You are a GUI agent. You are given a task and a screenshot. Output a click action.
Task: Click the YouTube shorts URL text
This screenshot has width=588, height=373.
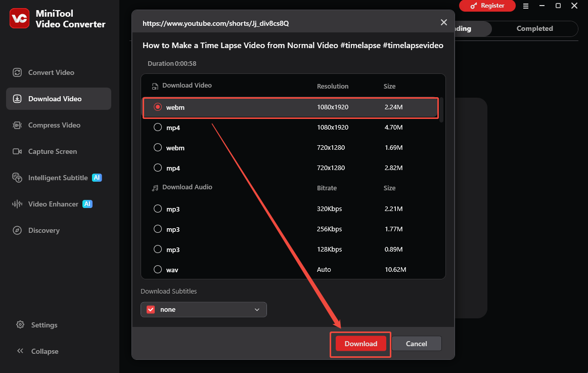tap(215, 23)
